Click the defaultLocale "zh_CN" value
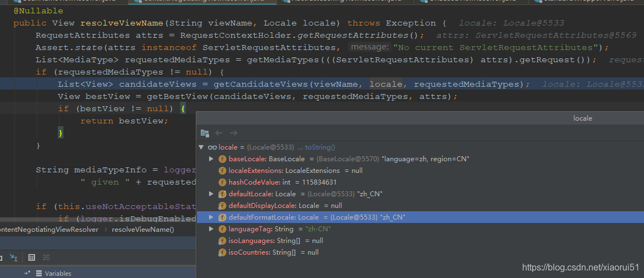644x278 pixels. [x=370, y=194]
